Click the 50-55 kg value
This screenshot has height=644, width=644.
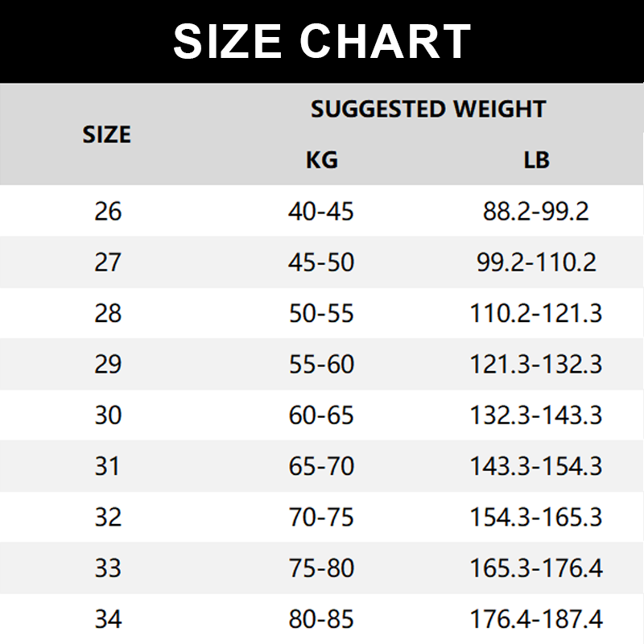(x=321, y=313)
